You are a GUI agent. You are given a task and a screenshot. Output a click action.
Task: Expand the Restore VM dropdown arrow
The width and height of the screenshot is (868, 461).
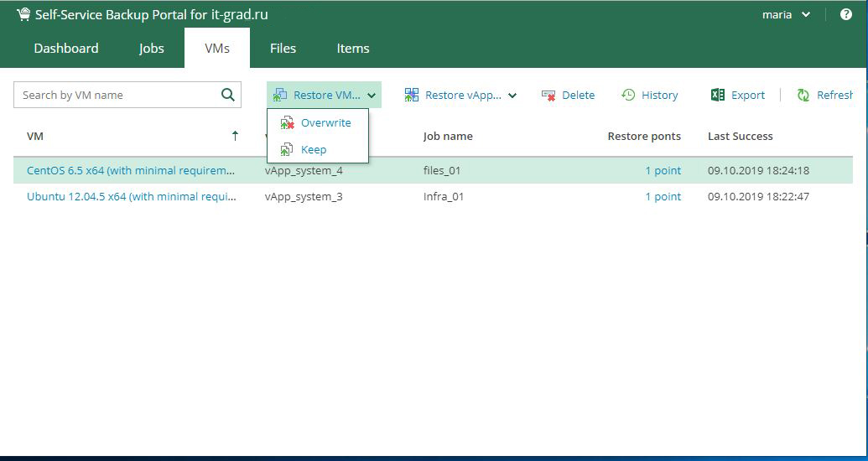tap(372, 96)
